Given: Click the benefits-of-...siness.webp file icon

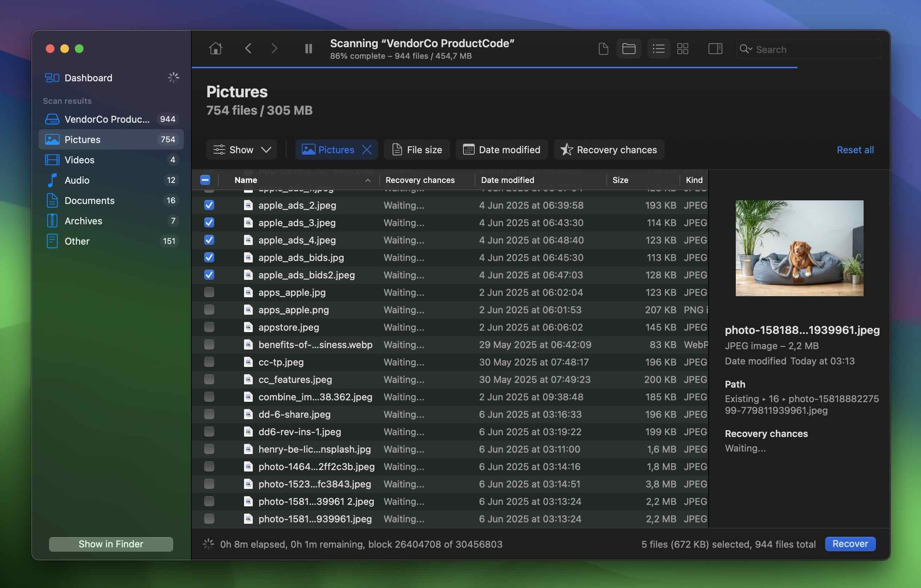Looking at the screenshot, I should click(x=249, y=345).
